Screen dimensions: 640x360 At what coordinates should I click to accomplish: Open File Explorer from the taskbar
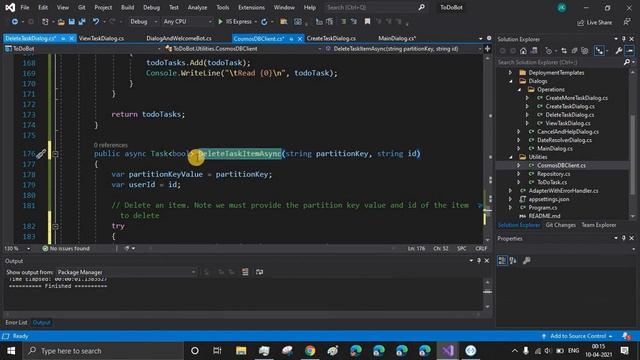(x=241, y=351)
